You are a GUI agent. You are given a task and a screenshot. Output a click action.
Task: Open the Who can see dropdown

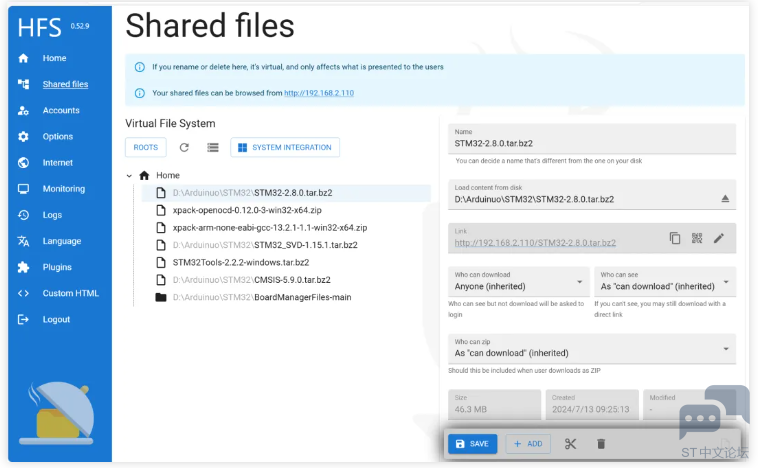point(665,282)
